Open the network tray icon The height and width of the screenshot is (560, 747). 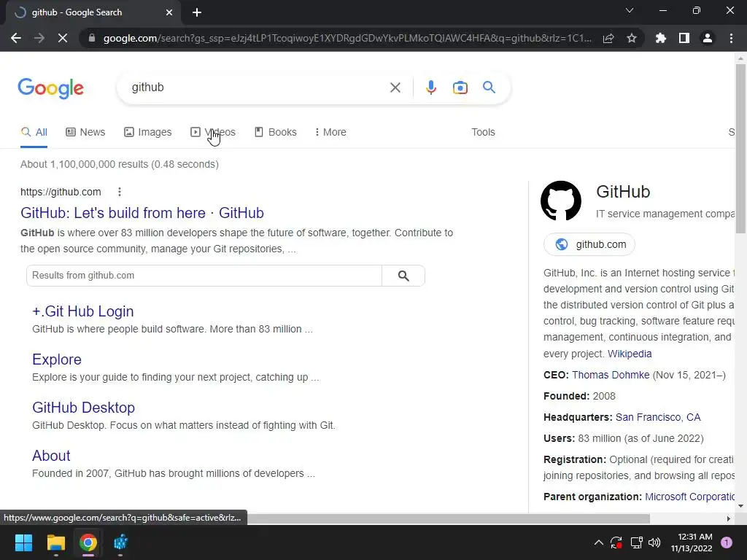coord(636,542)
